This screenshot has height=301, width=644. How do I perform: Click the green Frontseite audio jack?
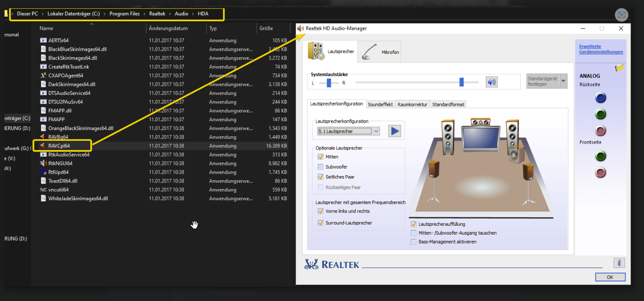point(601,156)
